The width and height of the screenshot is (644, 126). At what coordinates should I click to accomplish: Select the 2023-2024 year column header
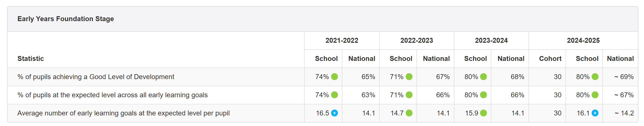tap(491, 41)
